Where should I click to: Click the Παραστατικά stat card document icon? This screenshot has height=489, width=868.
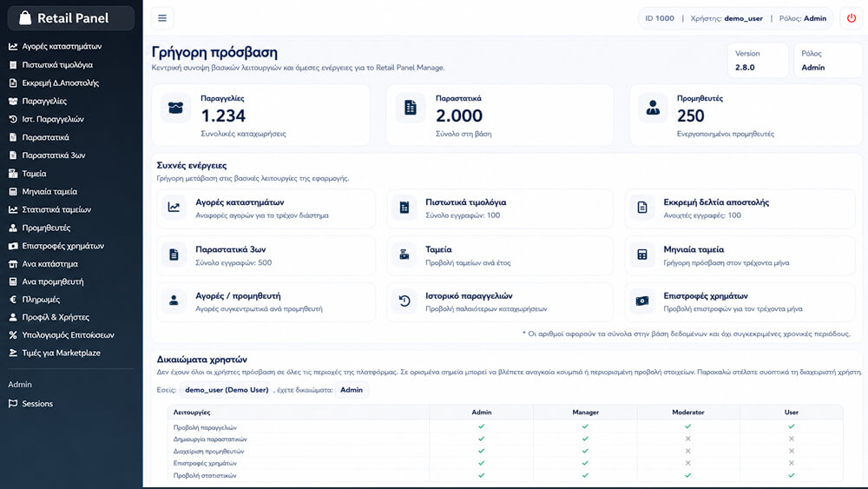click(x=411, y=108)
